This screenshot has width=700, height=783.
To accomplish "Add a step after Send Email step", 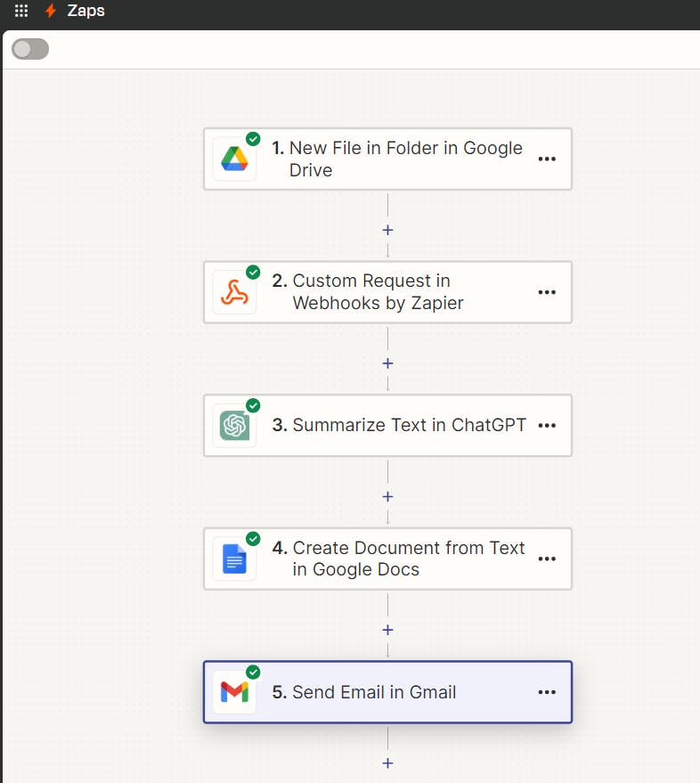I will coord(387,763).
